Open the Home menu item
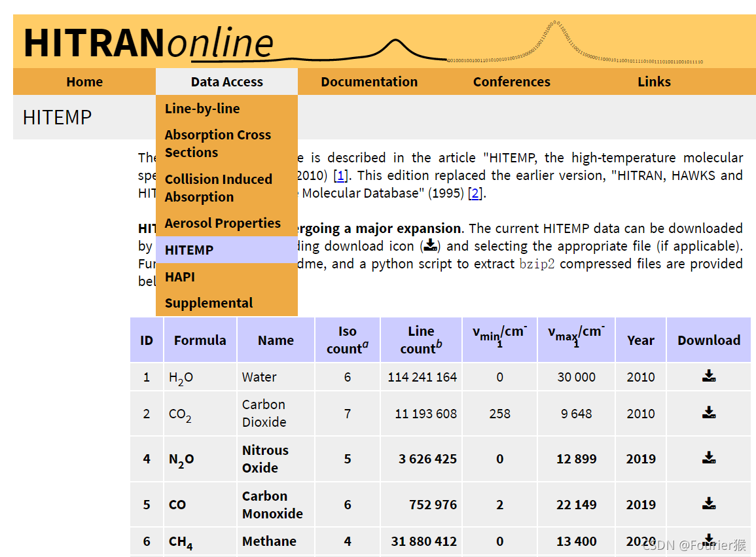 coord(84,82)
